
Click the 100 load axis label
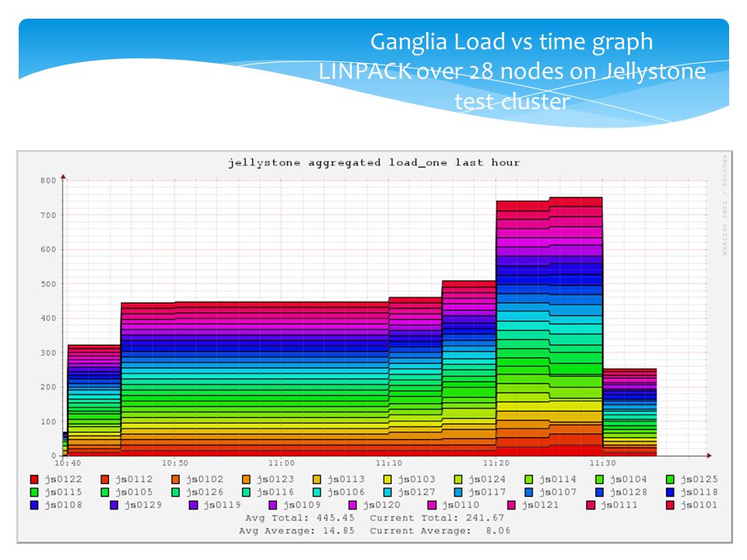[48, 422]
